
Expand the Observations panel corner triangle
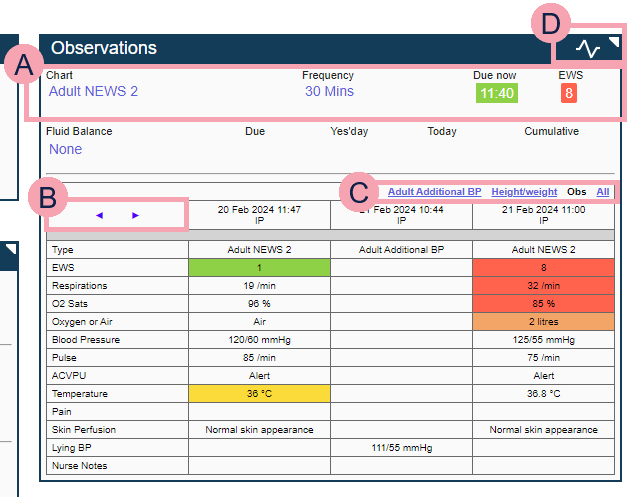tap(614, 42)
